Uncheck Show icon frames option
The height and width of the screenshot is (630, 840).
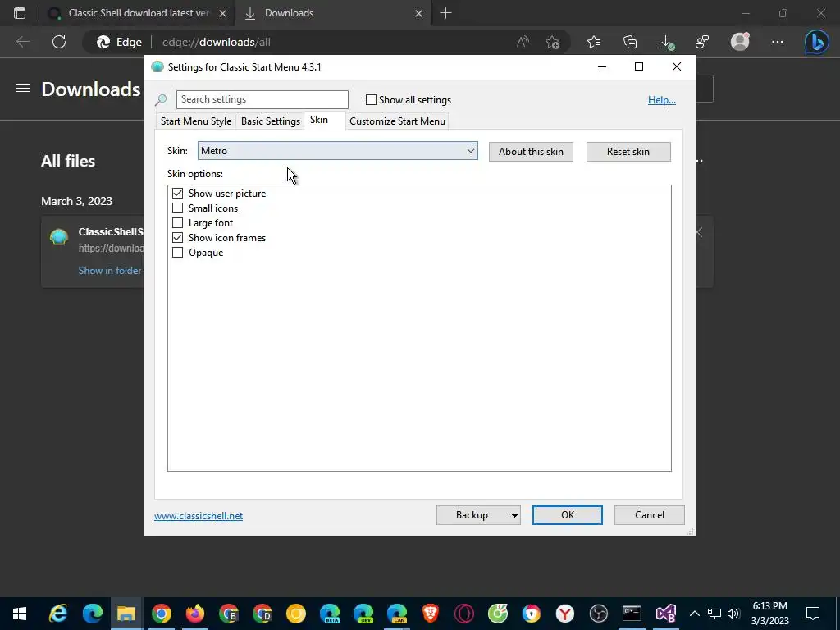coord(177,237)
